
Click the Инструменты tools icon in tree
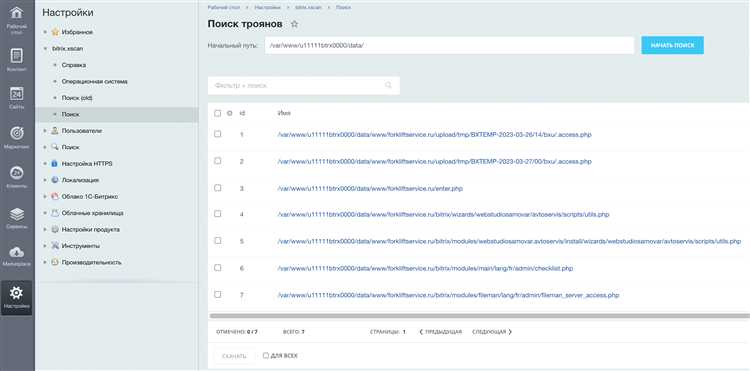point(55,246)
